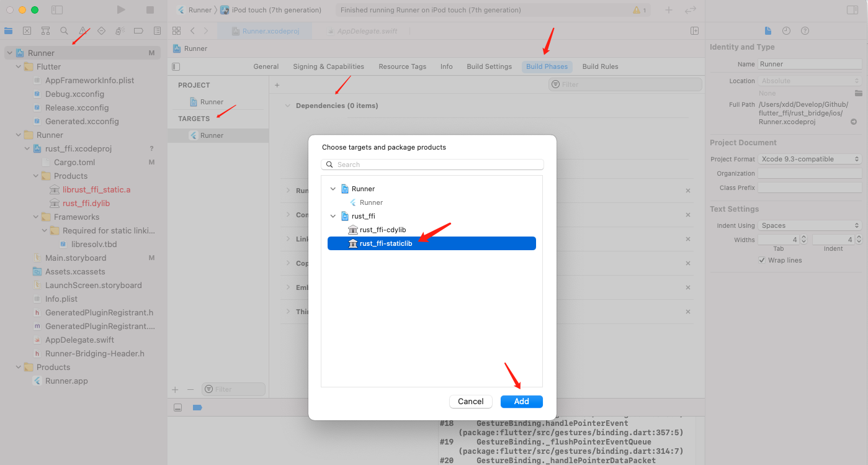Run the app with Play button
868x465 pixels.
point(121,10)
